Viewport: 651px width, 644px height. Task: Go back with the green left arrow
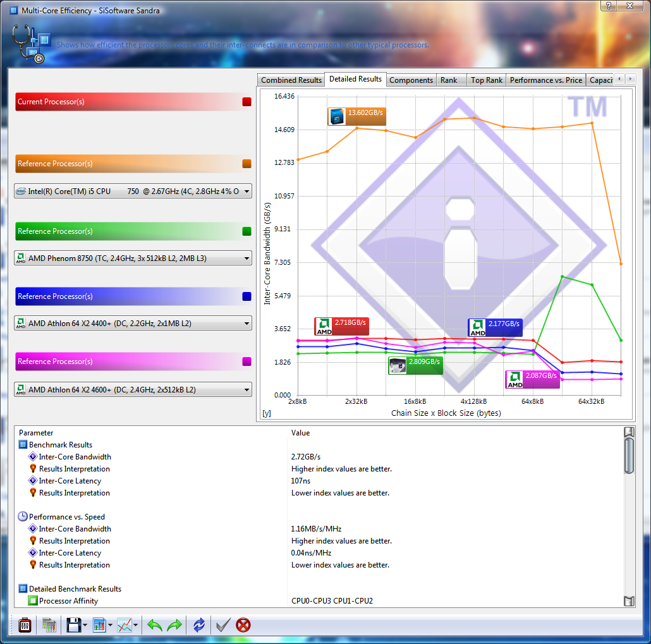point(155,625)
